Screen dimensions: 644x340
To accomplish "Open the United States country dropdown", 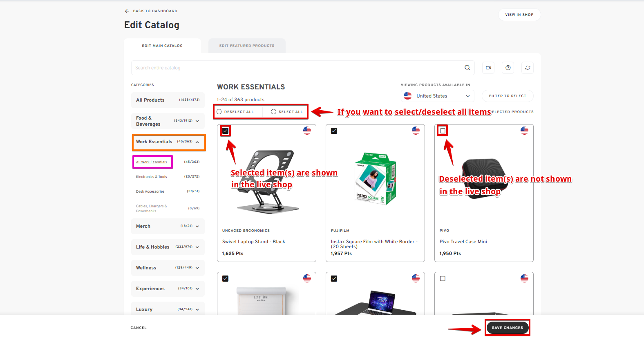I will pos(437,96).
